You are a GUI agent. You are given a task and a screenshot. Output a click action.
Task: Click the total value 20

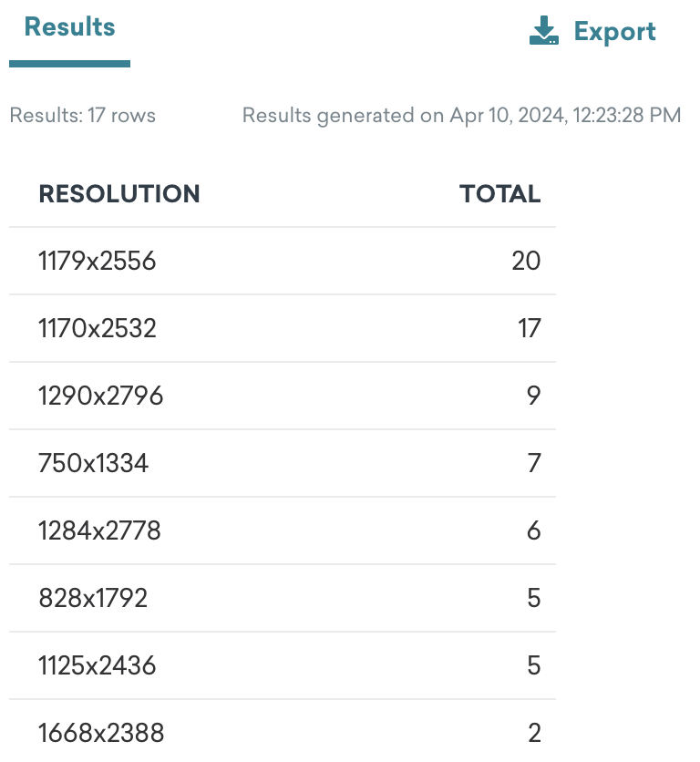[526, 261]
